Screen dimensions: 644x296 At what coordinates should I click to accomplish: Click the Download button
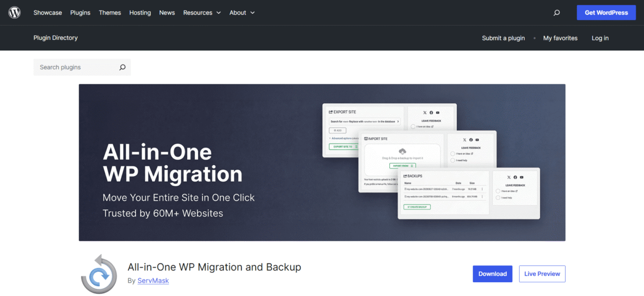492,274
